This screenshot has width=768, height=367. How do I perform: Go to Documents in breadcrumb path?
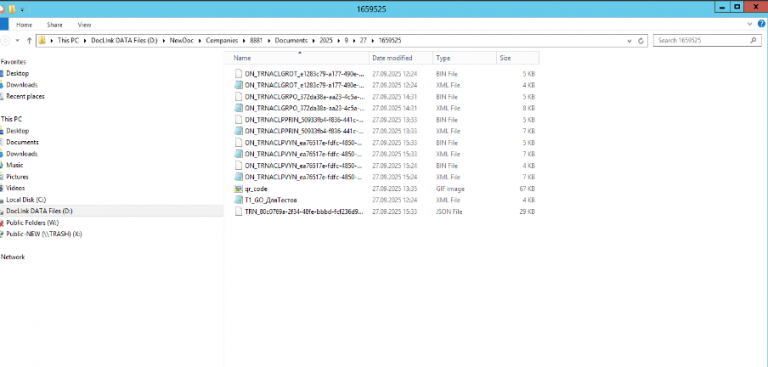[291, 41]
